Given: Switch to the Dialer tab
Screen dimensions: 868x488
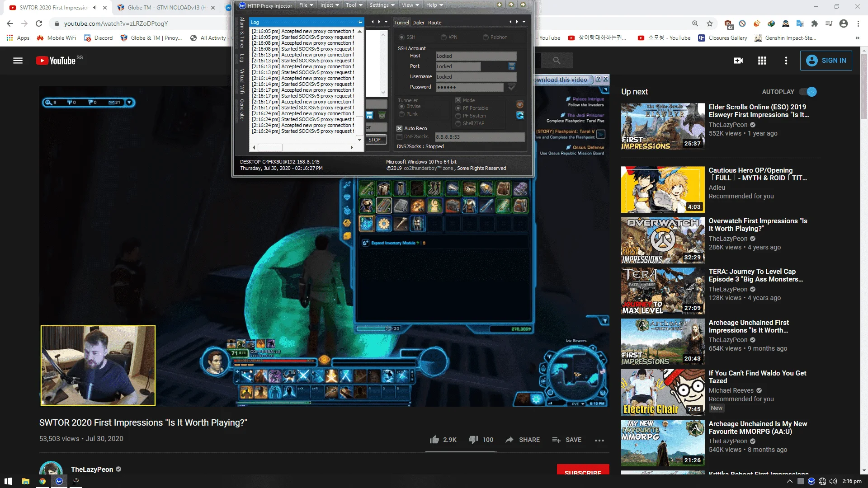Looking at the screenshot, I should pyautogui.click(x=419, y=23).
